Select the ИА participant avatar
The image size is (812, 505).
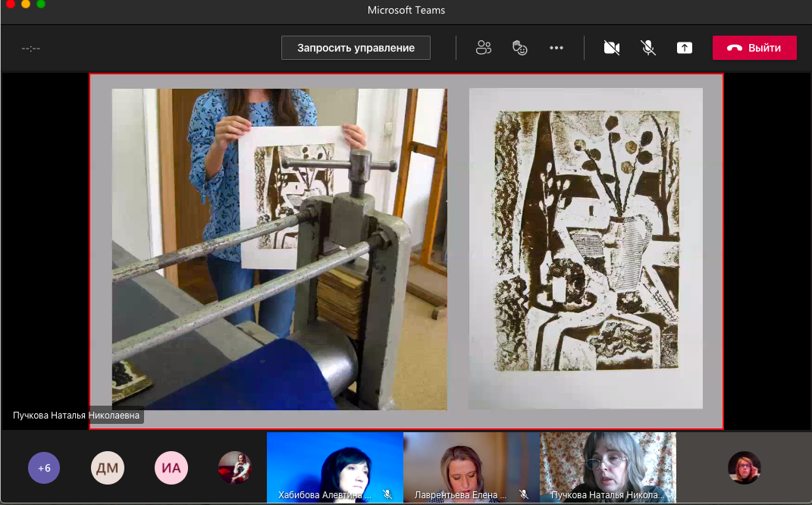click(x=171, y=468)
